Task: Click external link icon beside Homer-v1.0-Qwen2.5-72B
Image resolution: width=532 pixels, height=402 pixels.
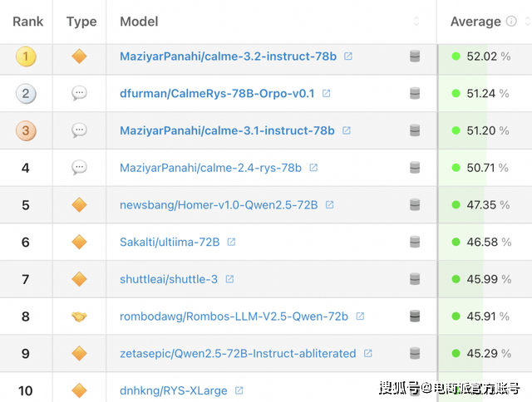Action: click(329, 204)
